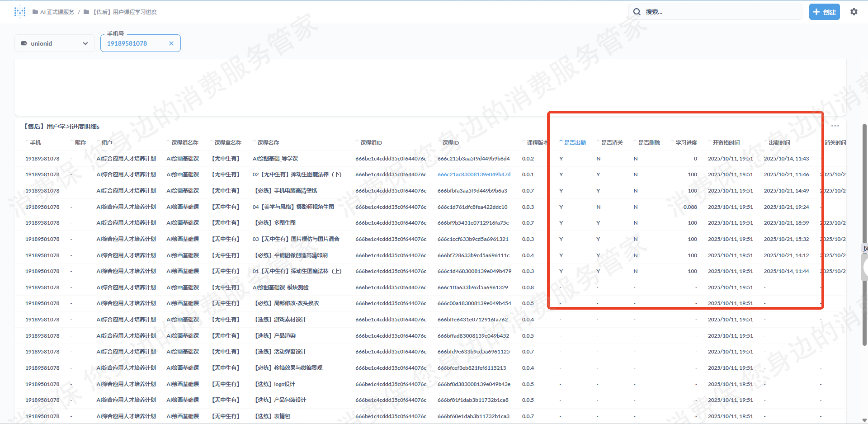Open the settings gear menu
Image resolution: width=868 pixels, height=424 pixels.
click(854, 12)
